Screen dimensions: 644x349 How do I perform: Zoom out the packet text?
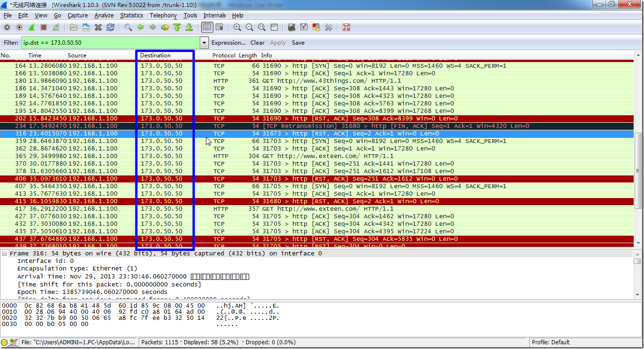250,28
